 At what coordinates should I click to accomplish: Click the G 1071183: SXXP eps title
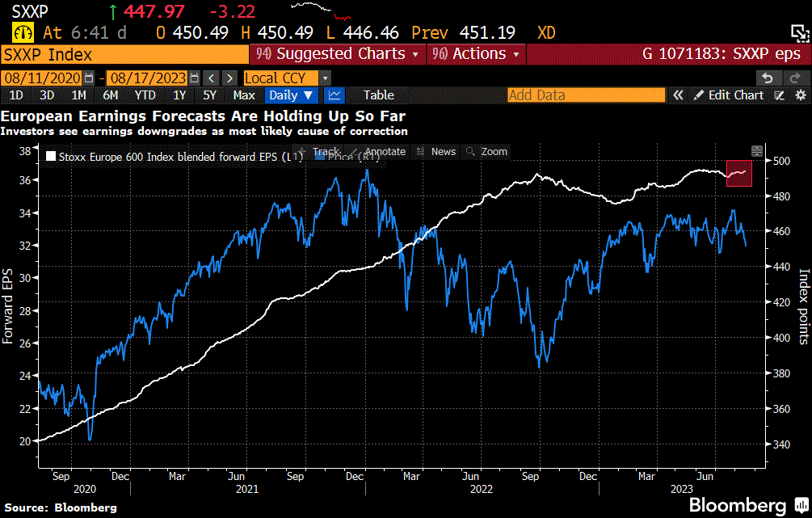722,54
